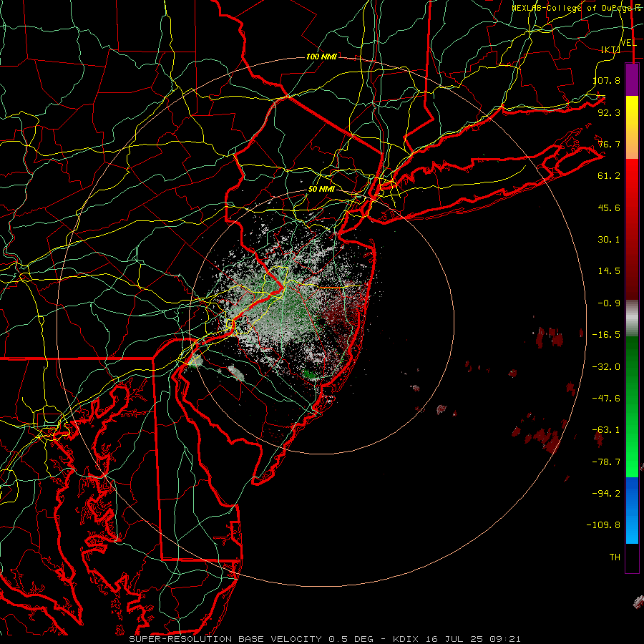
Task: Select the -63.1 legend value
Action: [606, 430]
